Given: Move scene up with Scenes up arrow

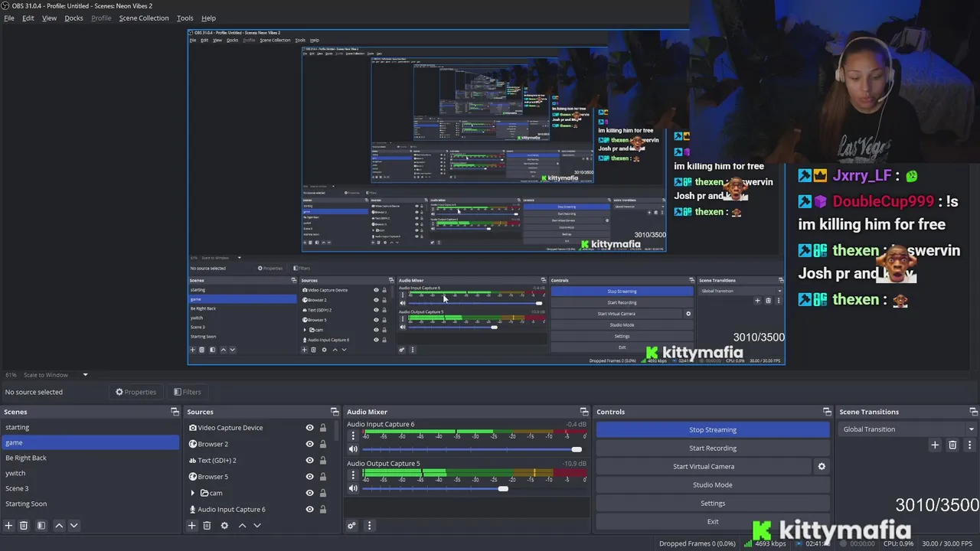Looking at the screenshot, I should coord(59,526).
